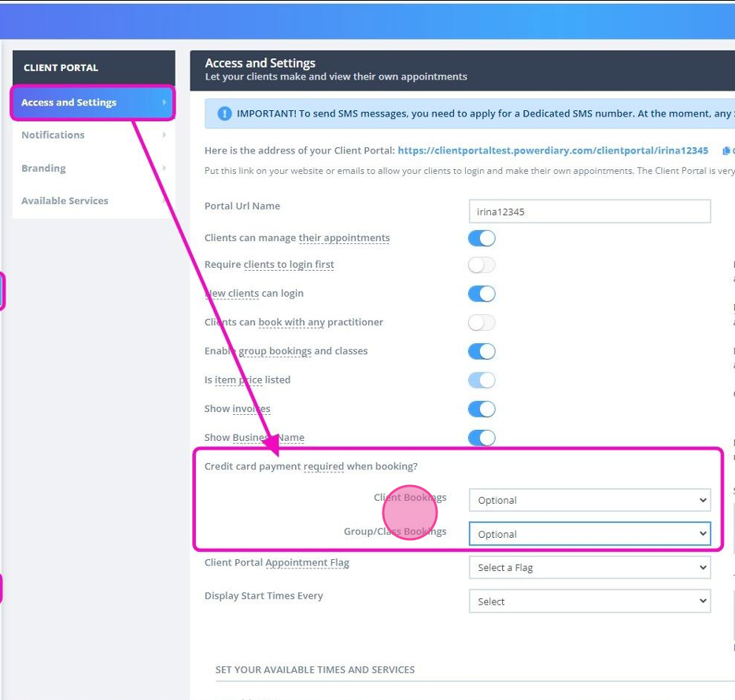Open the Group/Class Bookings dropdown
This screenshot has height=700, width=735.
tap(589, 534)
